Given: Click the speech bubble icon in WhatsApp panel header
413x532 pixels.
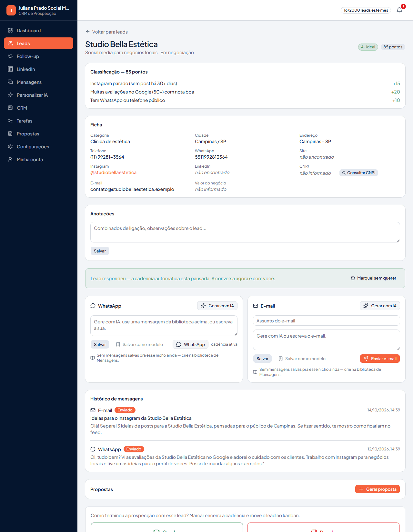Looking at the screenshot, I should point(93,306).
